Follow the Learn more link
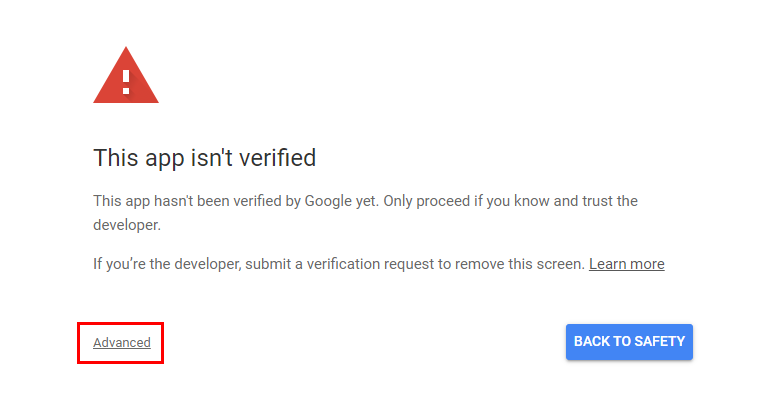The width and height of the screenshot is (757, 420). click(x=627, y=264)
